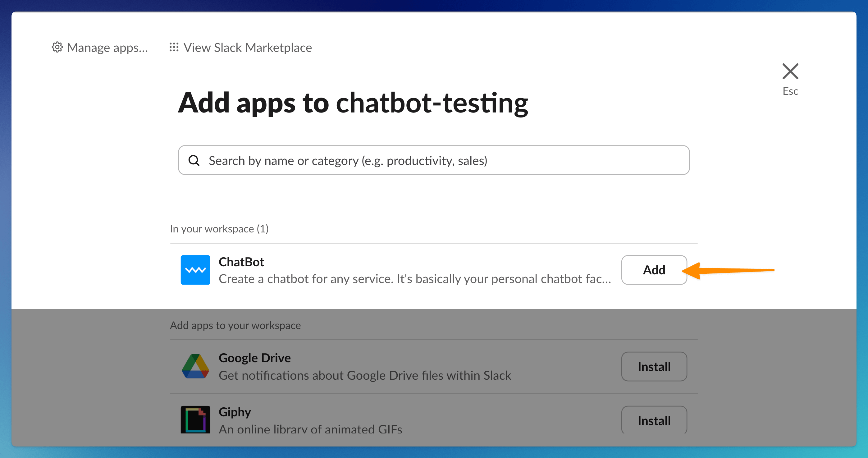Close the dialog with the X icon

[x=790, y=71]
